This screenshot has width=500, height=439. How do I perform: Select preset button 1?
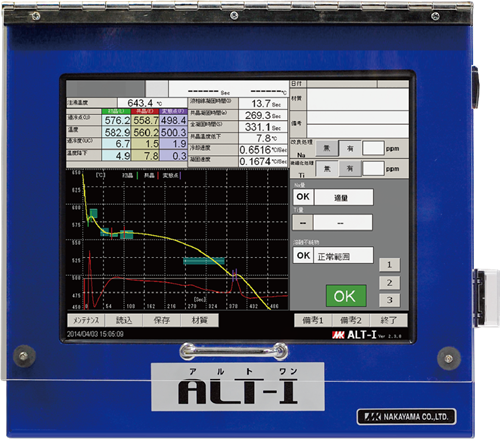click(x=389, y=265)
